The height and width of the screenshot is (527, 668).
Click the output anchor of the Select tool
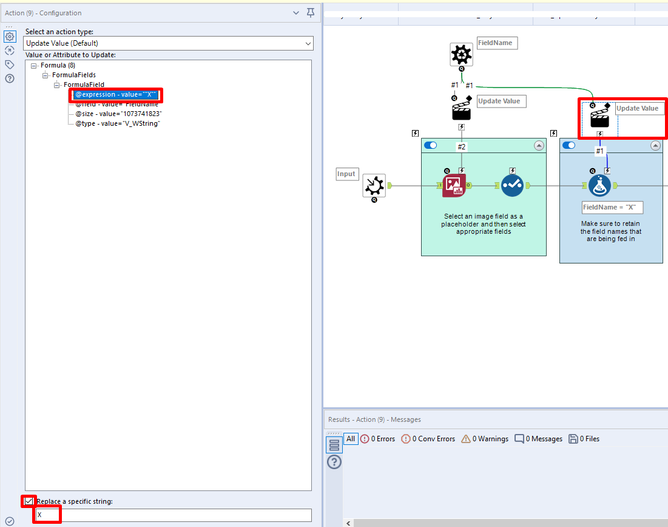pos(528,185)
